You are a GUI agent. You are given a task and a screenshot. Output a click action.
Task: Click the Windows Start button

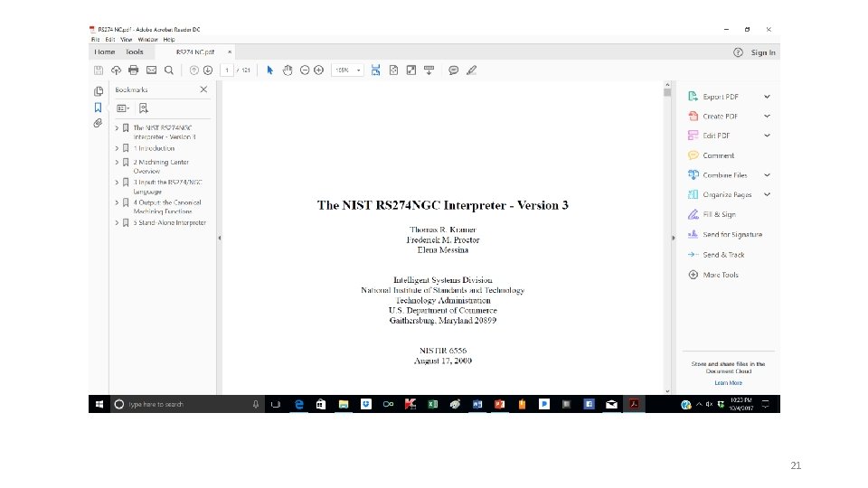click(x=99, y=405)
